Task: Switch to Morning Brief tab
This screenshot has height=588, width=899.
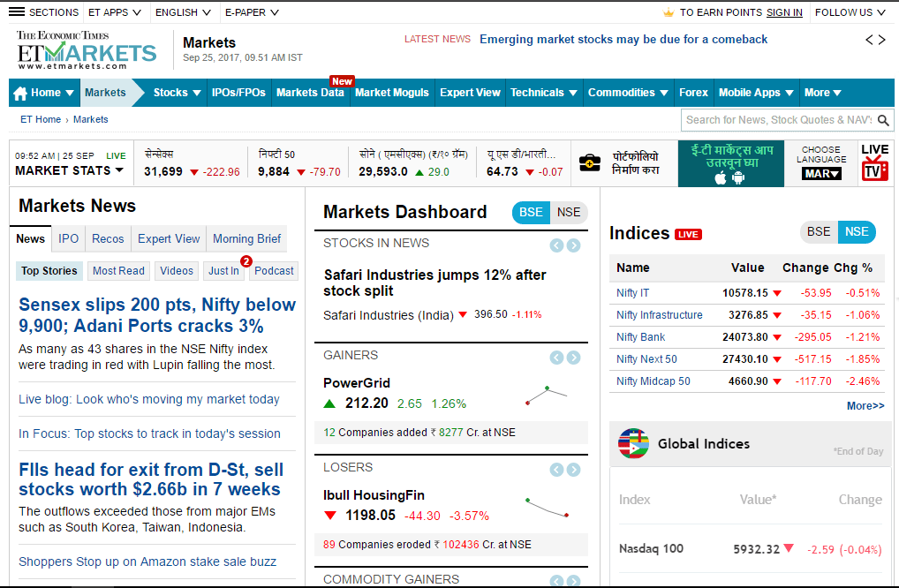Action: [x=247, y=239]
